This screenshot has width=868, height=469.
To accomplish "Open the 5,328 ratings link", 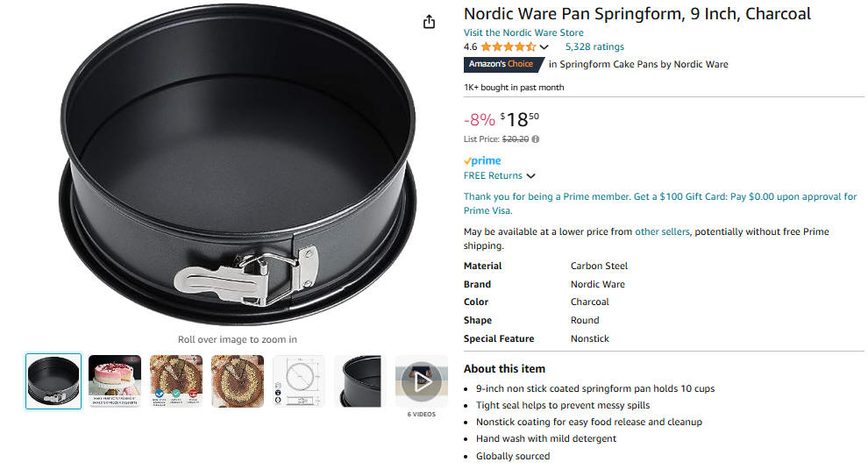I will click(594, 47).
